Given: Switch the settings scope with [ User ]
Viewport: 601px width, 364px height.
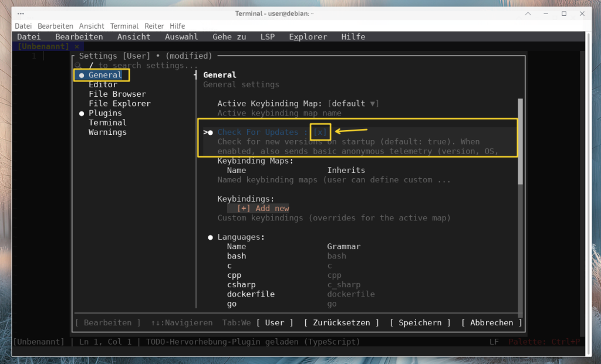Looking at the screenshot, I should (x=274, y=322).
